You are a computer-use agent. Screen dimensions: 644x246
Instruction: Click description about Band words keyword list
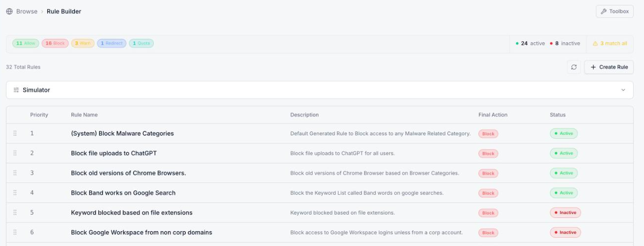367,193
